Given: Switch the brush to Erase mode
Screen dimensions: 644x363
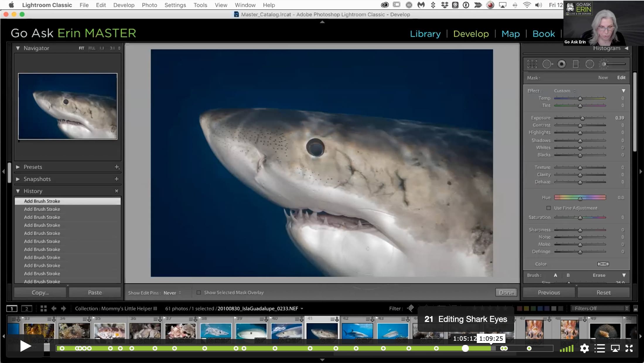Looking at the screenshot, I should pos(599,275).
